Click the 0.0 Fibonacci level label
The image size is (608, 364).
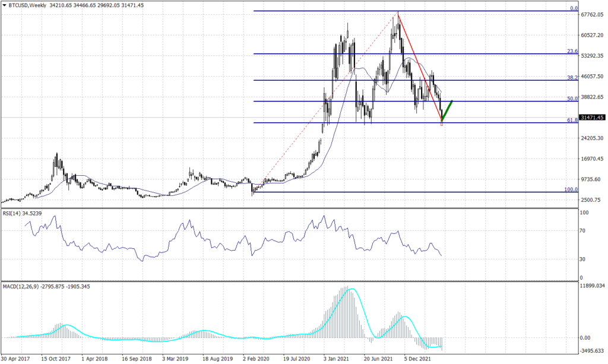574,8
